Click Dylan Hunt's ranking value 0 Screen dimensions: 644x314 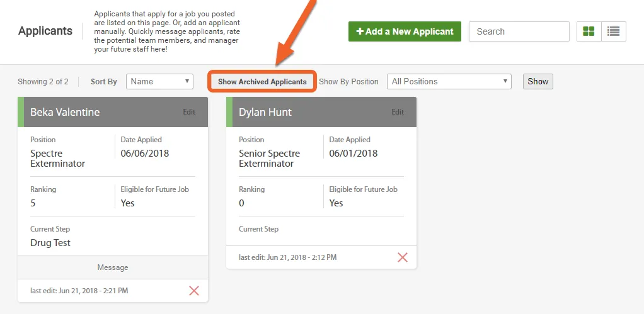coord(241,203)
